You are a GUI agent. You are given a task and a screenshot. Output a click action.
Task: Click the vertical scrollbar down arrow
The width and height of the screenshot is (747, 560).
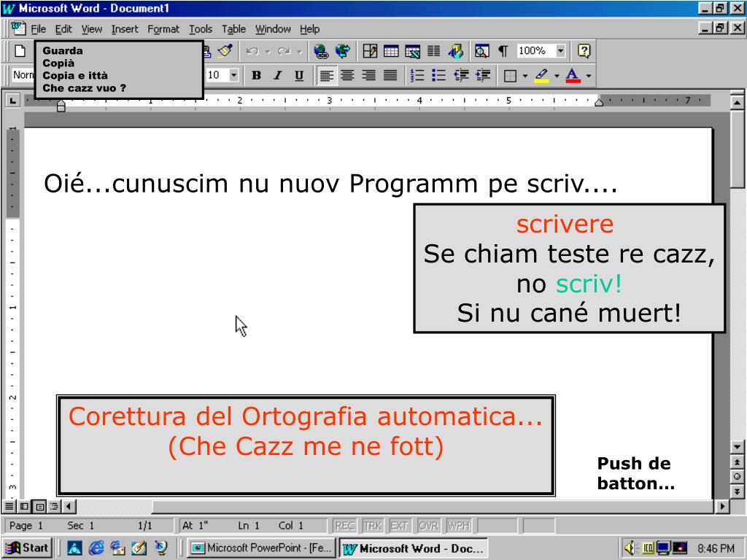(x=737, y=446)
